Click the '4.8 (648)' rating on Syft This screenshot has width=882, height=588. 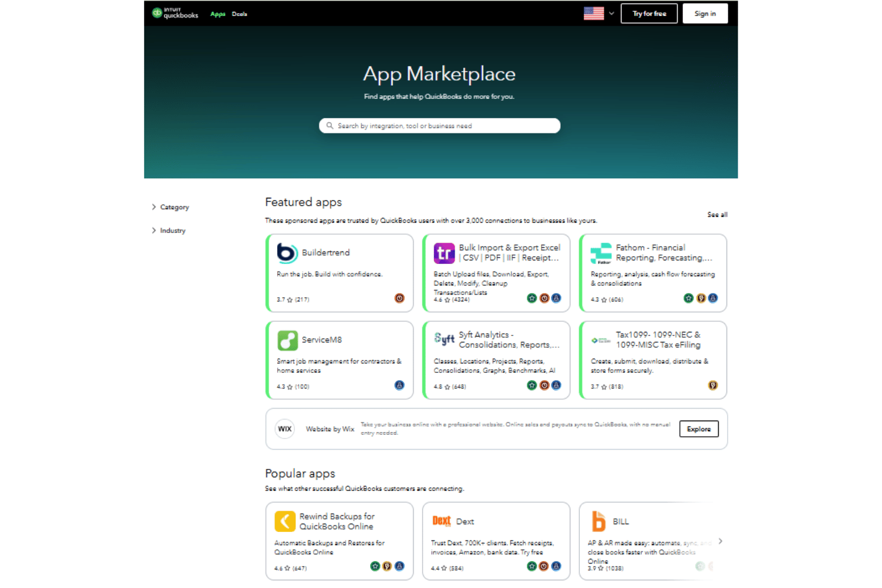450,387
